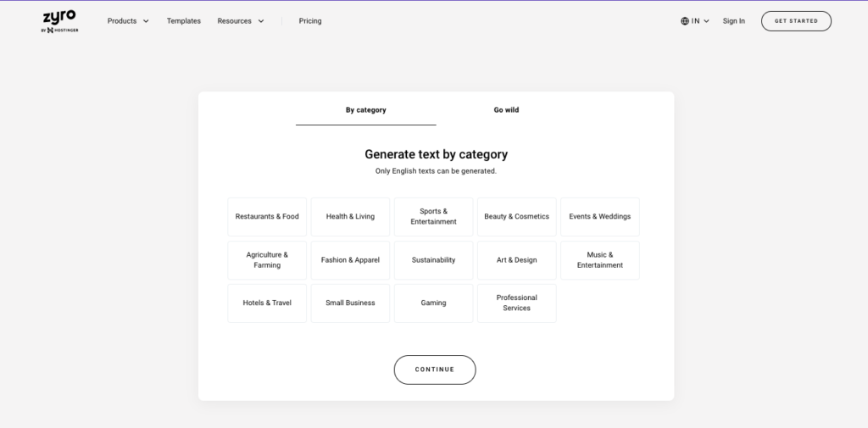Select the Gaming category
This screenshot has width=868, height=428.
[x=433, y=303]
